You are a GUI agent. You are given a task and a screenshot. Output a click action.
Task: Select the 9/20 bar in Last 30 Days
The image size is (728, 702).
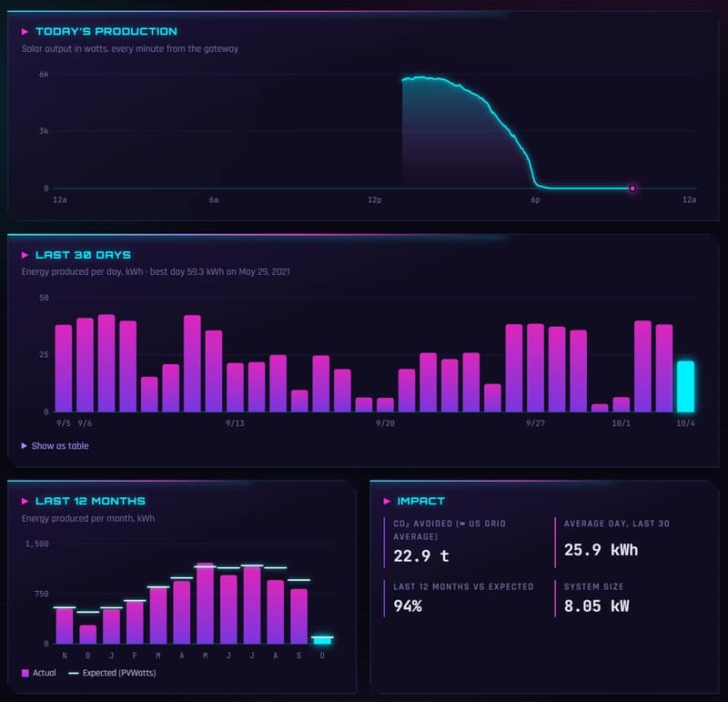pos(385,405)
